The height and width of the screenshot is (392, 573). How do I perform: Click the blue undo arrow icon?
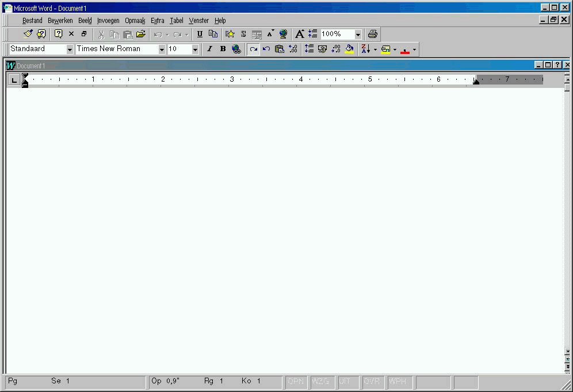[x=266, y=49]
